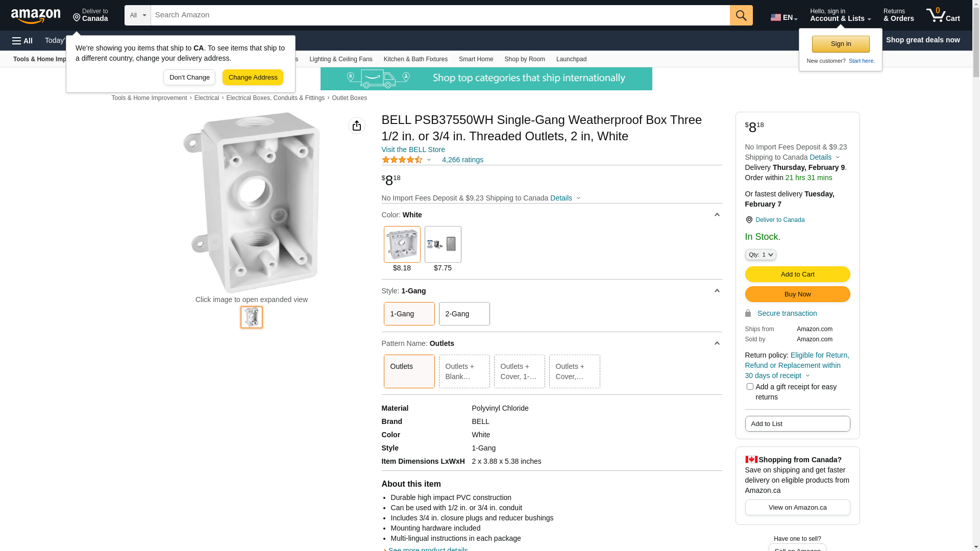
Task: Type in the Search Amazon field
Action: click(x=440, y=15)
